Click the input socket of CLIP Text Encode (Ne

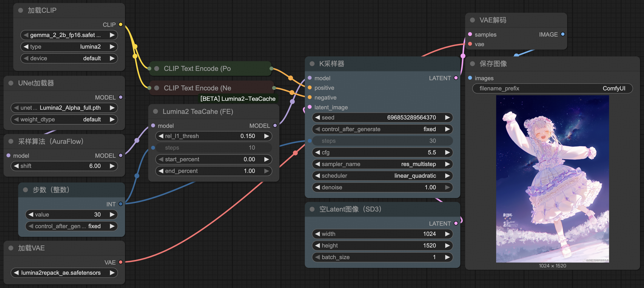149,88
